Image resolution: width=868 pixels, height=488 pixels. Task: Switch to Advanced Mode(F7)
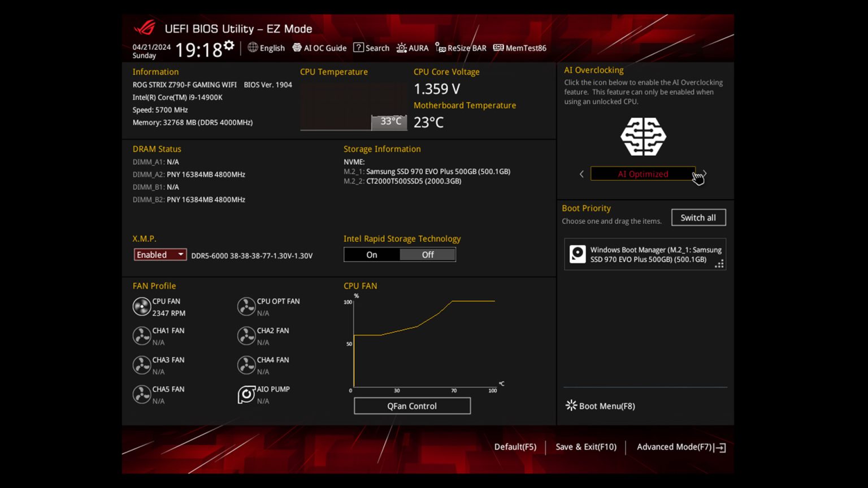click(x=681, y=447)
